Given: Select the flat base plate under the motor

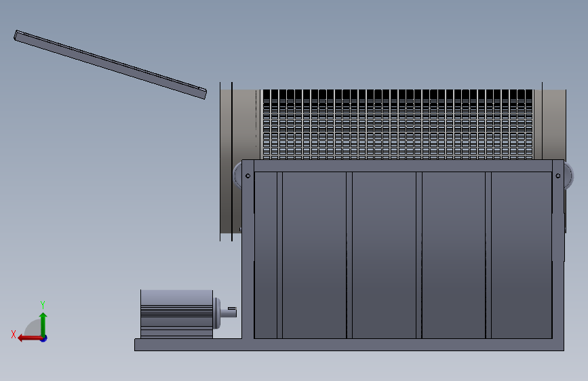Looking at the screenshot, I should (x=187, y=344).
